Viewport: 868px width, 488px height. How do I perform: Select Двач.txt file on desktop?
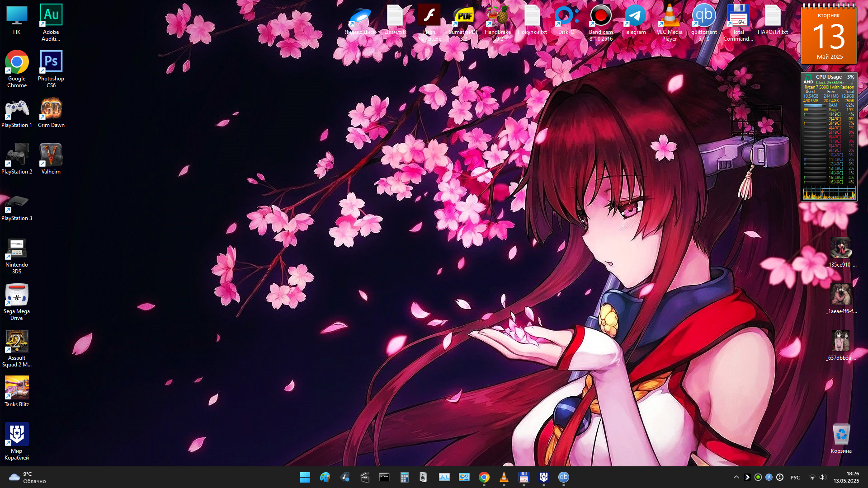tap(395, 20)
